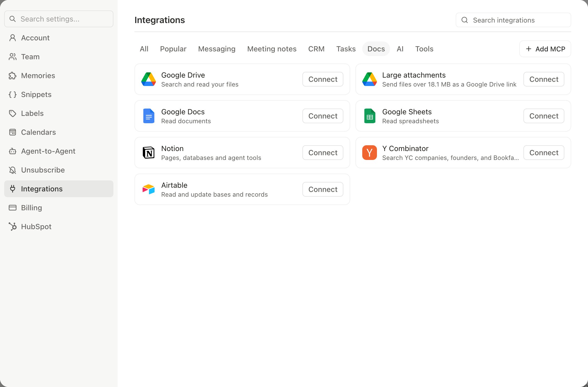The width and height of the screenshot is (588, 387).
Task: Click the Google Docs document icon
Action: pos(149,116)
